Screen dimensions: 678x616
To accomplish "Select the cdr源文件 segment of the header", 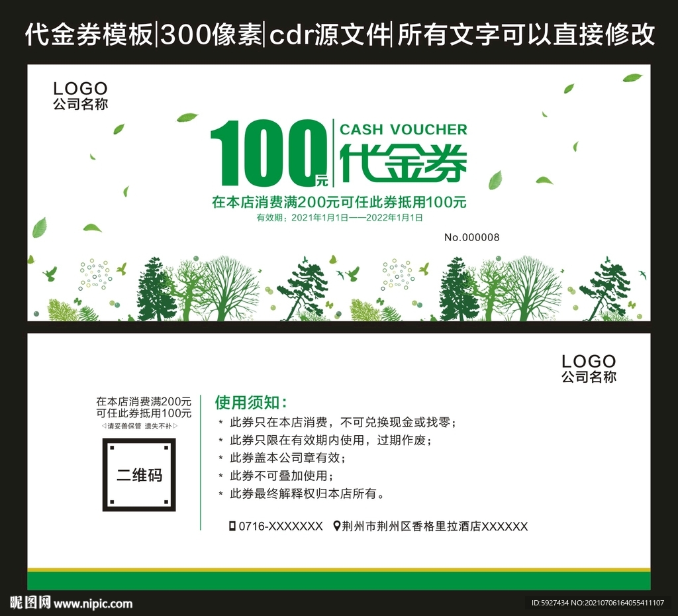I will tap(330, 35).
